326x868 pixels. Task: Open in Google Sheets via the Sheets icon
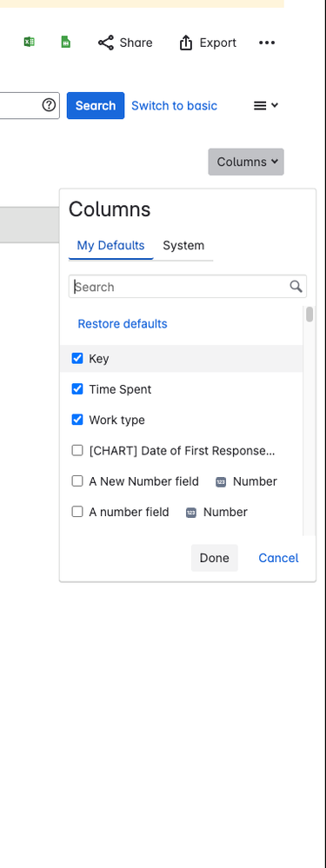point(66,42)
